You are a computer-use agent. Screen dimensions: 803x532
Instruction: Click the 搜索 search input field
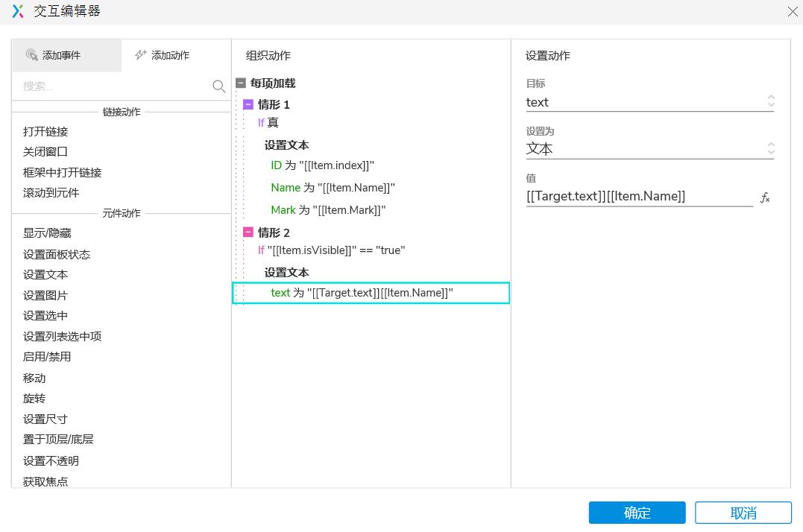(112, 86)
